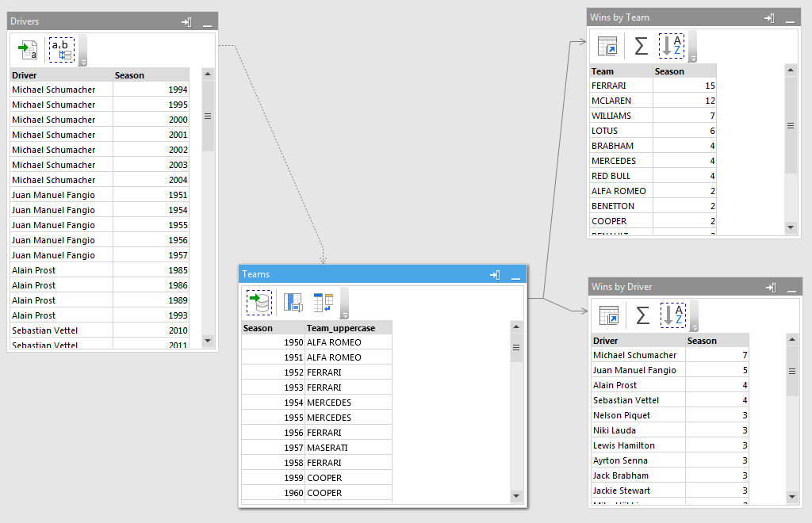The height and width of the screenshot is (523, 812).
Task: Select the Juan Manuel Fangio 1951 row
Action: coord(99,195)
